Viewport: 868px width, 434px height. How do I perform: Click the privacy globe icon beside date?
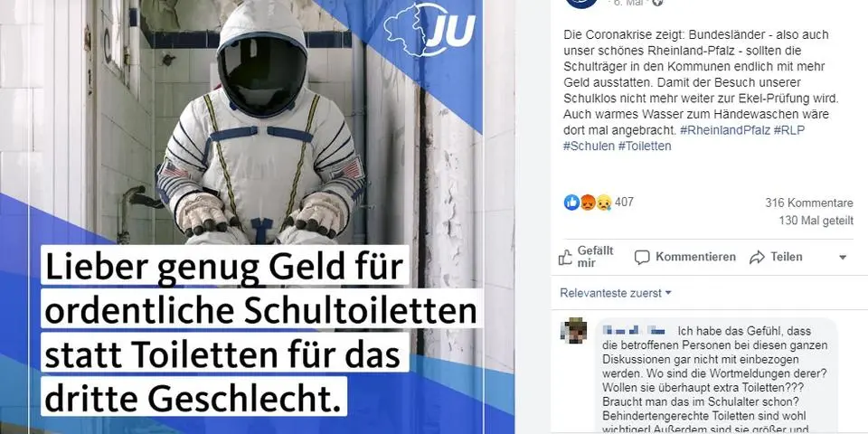[x=656, y=2]
